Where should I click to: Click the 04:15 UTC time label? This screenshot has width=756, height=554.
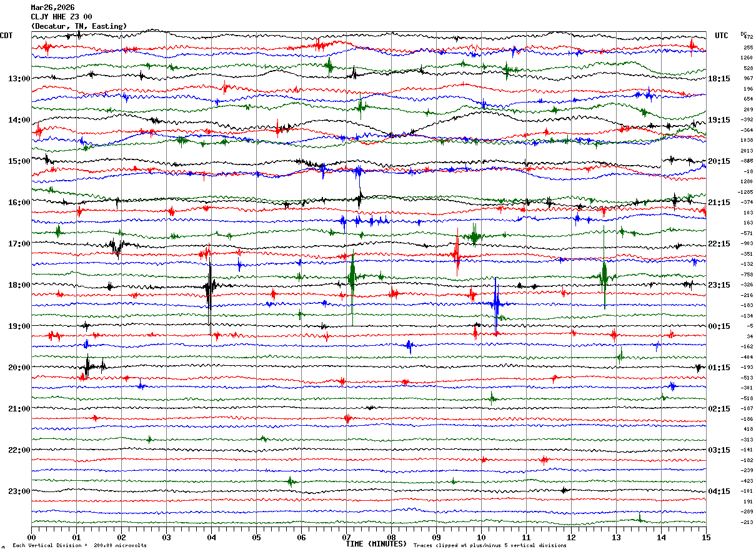719,491
